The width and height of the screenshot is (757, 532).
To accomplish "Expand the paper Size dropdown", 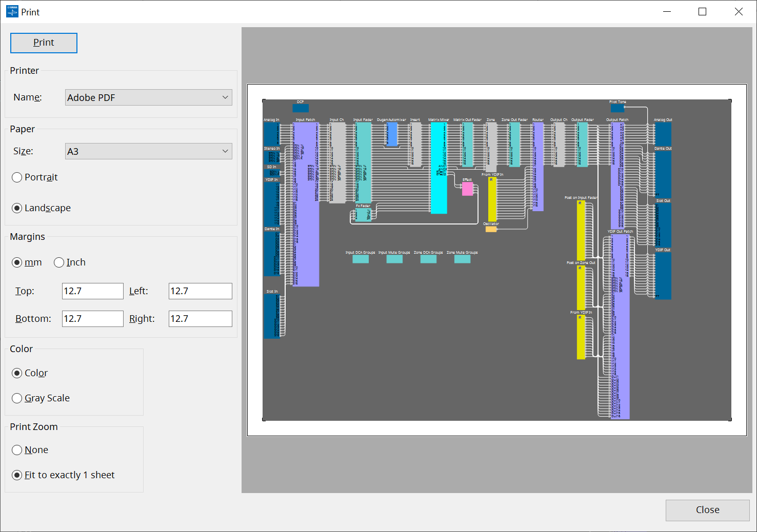I will coord(148,151).
